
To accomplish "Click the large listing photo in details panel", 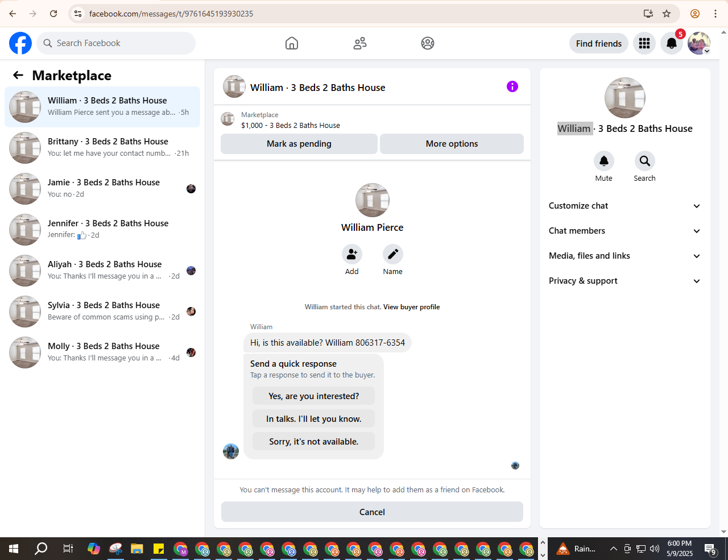I will 625,98.
